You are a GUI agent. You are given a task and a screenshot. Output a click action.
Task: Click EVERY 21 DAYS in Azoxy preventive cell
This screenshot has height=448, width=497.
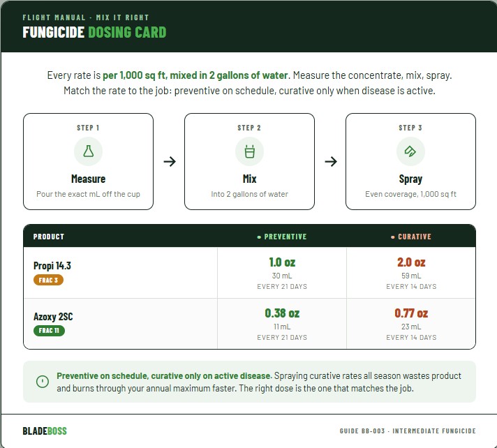coord(282,338)
